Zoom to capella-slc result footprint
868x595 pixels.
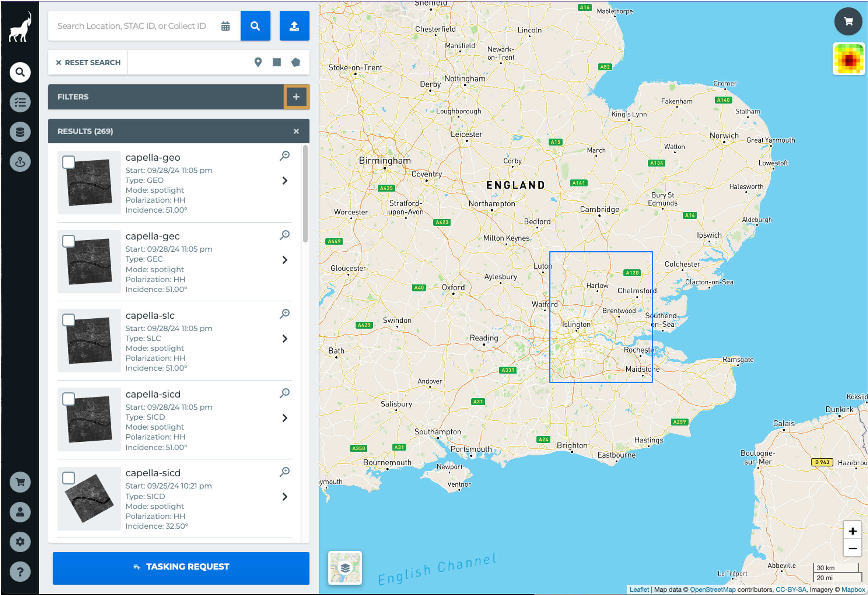click(285, 313)
